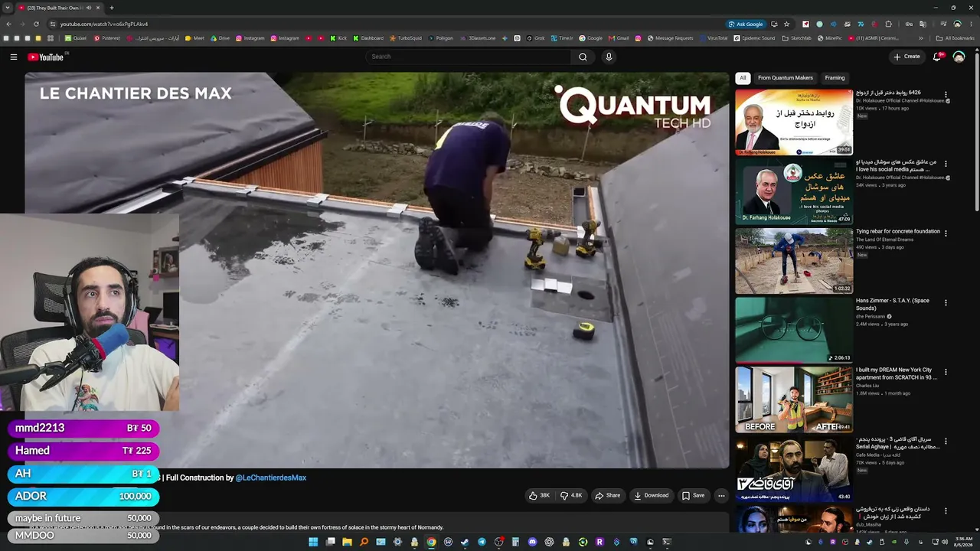Viewport: 980px width, 551px height.
Task: Select the Framing filter chip
Action: pos(835,78)
